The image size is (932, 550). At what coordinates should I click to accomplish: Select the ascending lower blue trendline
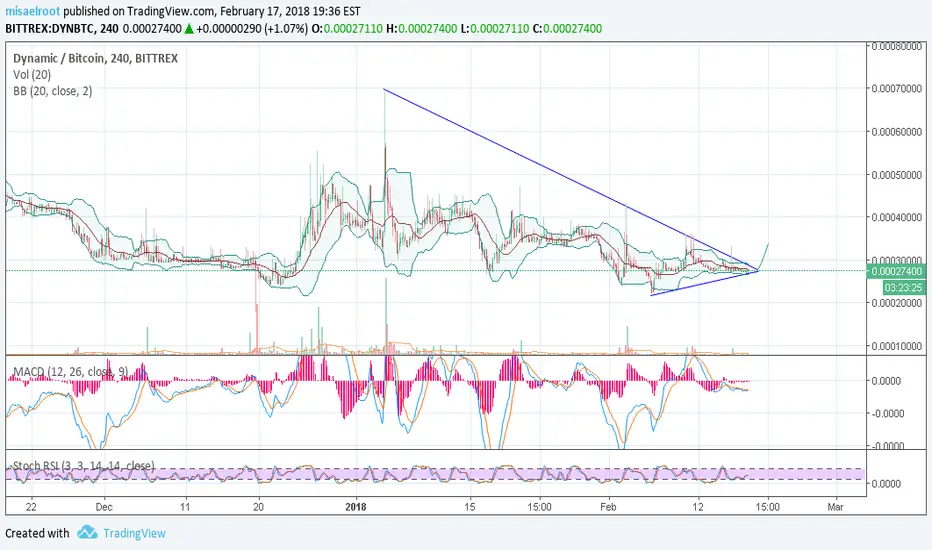pos(704,283)
